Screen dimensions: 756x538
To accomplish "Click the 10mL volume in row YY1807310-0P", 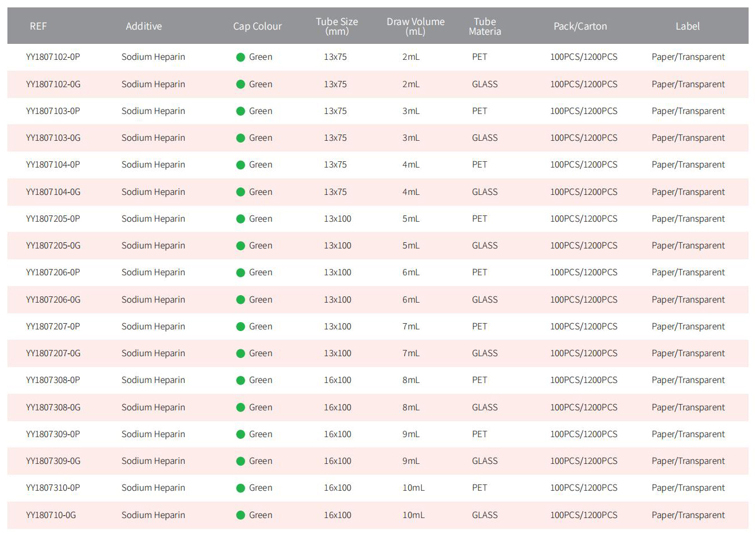I will coord(413,488).
